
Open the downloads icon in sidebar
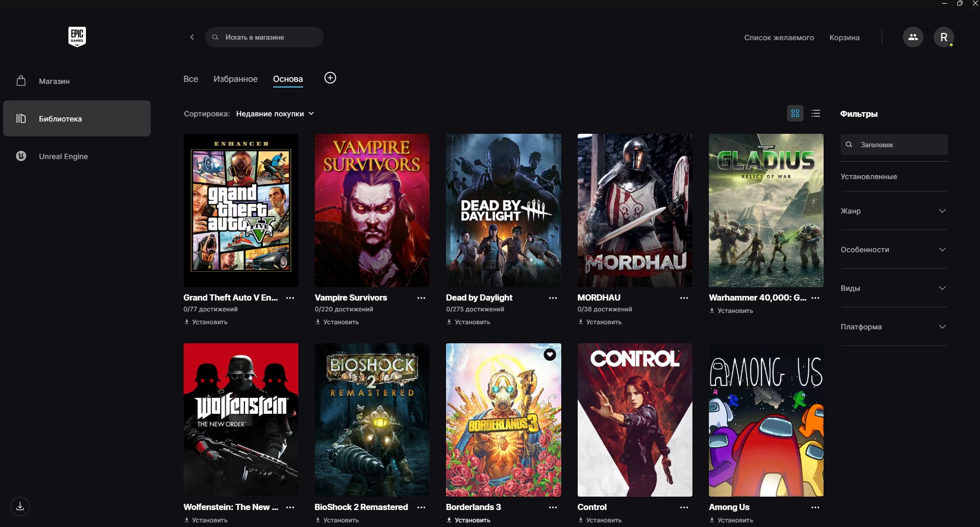(x=20, y=506)
